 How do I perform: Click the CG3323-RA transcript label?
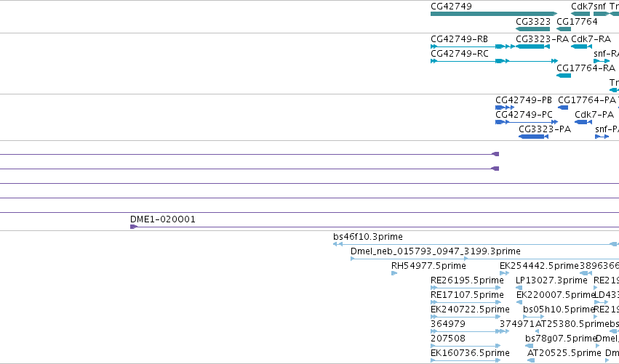pos(542,39)
